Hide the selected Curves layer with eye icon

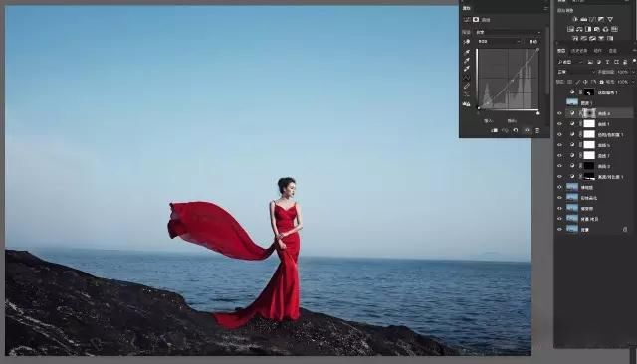(559, 113)
